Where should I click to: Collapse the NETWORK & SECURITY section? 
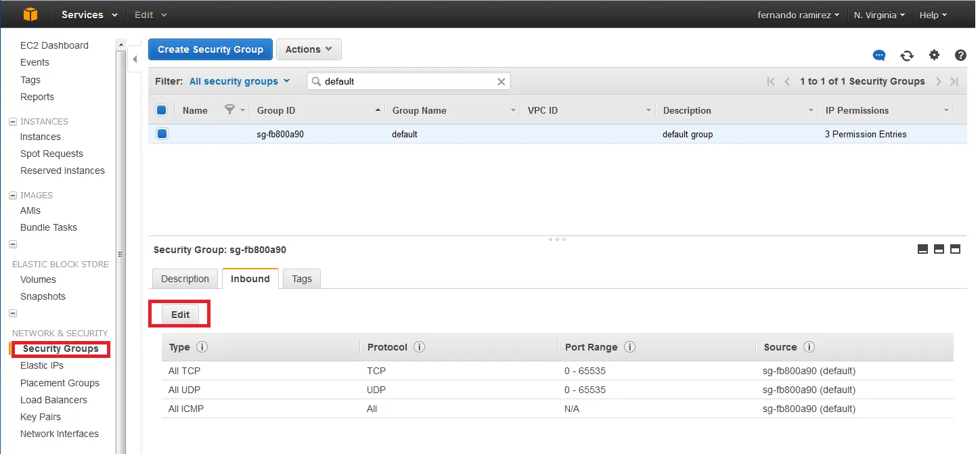[x=12, y=313]
